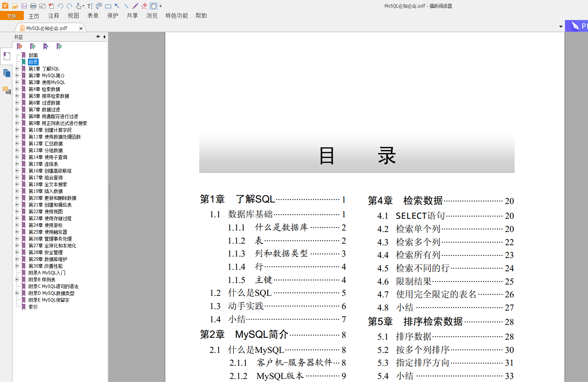Open a file with folder icon
The image size is (588, 382).
click(x=15, y=6)
